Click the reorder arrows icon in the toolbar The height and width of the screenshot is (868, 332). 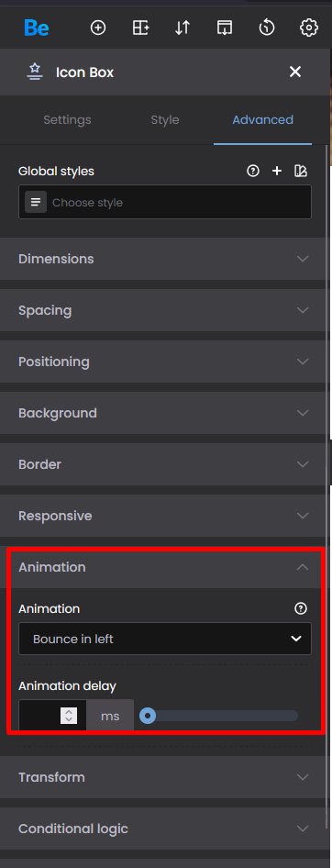click(x=183, y=28)
